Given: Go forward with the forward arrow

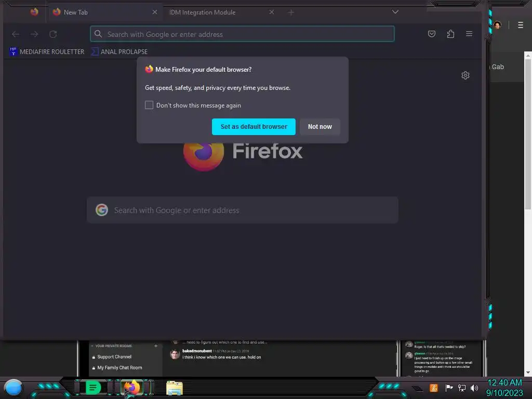Looking at the screenshot, I should (x=34, y=34).
